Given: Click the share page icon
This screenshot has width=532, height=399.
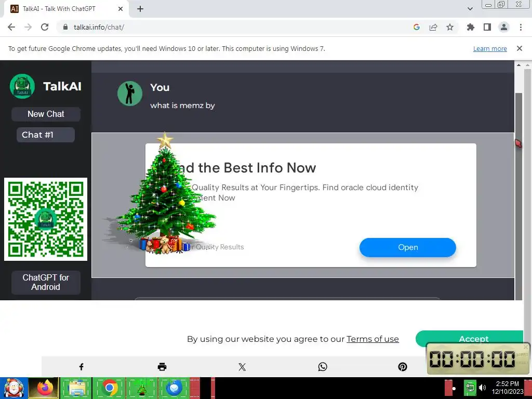Looking at the screenshot, I should click(x=433, y=27).
